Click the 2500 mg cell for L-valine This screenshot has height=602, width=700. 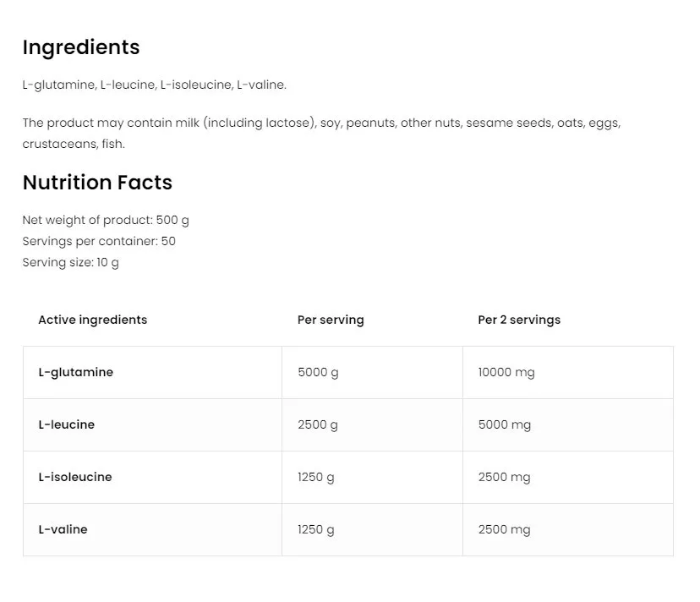[505, 529]
